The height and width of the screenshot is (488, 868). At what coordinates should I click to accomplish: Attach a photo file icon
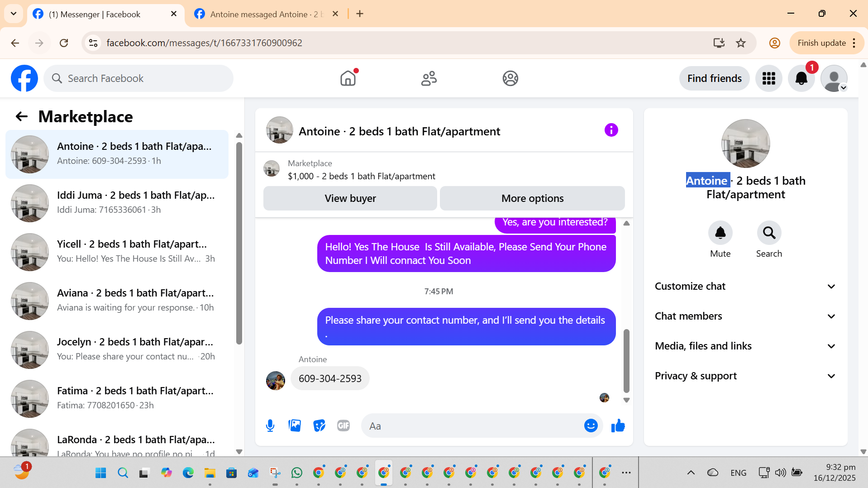point(295,426)
